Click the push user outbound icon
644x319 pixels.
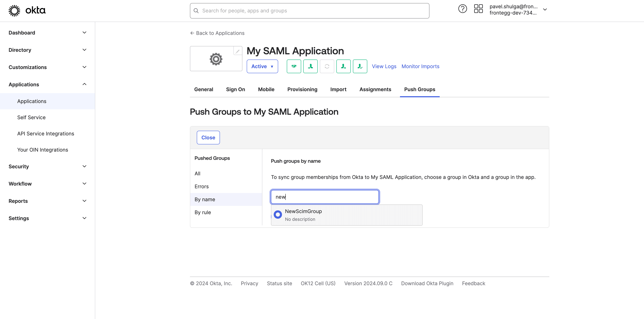coord(343,66)
